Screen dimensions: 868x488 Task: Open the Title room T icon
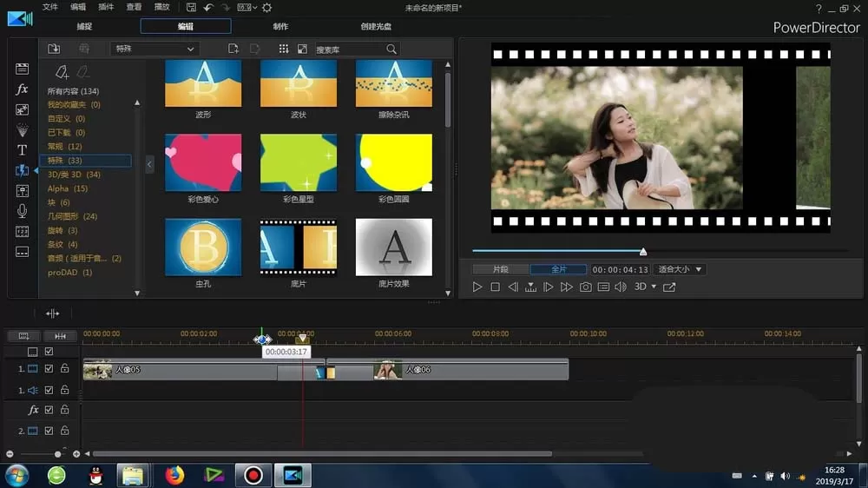pos(23,150)
